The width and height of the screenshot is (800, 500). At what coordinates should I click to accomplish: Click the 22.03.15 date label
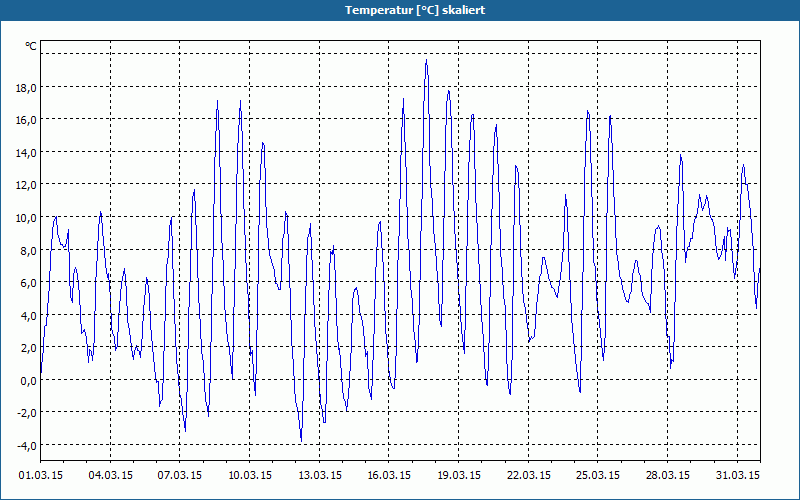[x=529, y=475]
